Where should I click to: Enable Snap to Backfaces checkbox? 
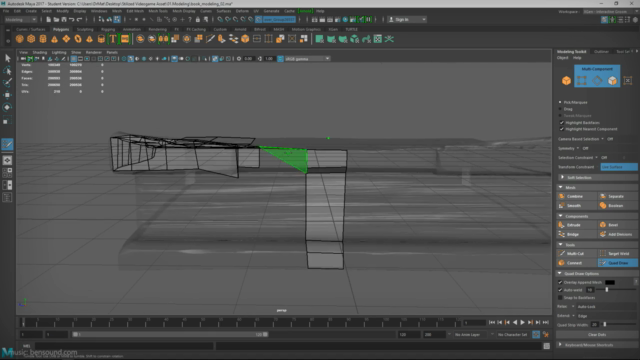(560, 298)
